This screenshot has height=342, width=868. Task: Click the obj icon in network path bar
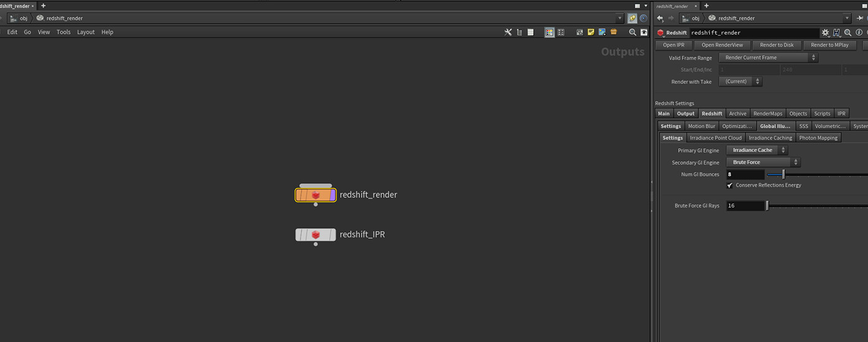(x=12, y=18)
